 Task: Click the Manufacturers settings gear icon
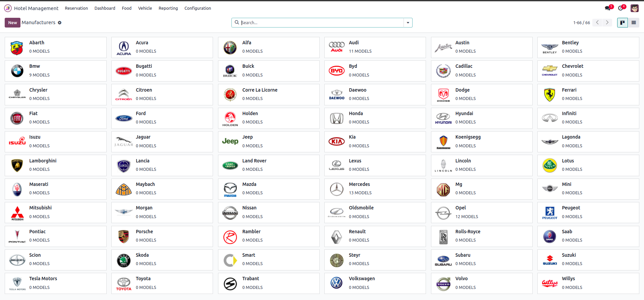[60, 23]
